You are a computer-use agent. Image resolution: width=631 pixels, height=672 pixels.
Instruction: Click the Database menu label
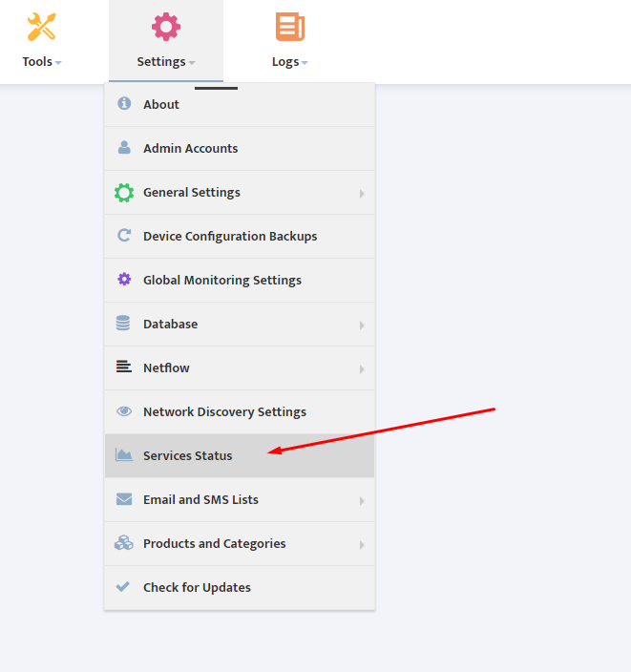pyautogui.click(x=170, y=324)
